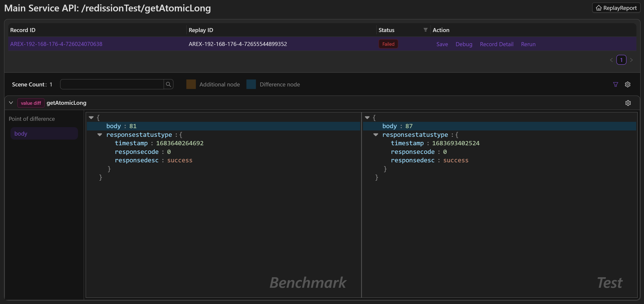This screenshot has width=644, height=304.
Task: Collapse the getAtomicLong value diff panel
Action: click(x=11, y=103)
